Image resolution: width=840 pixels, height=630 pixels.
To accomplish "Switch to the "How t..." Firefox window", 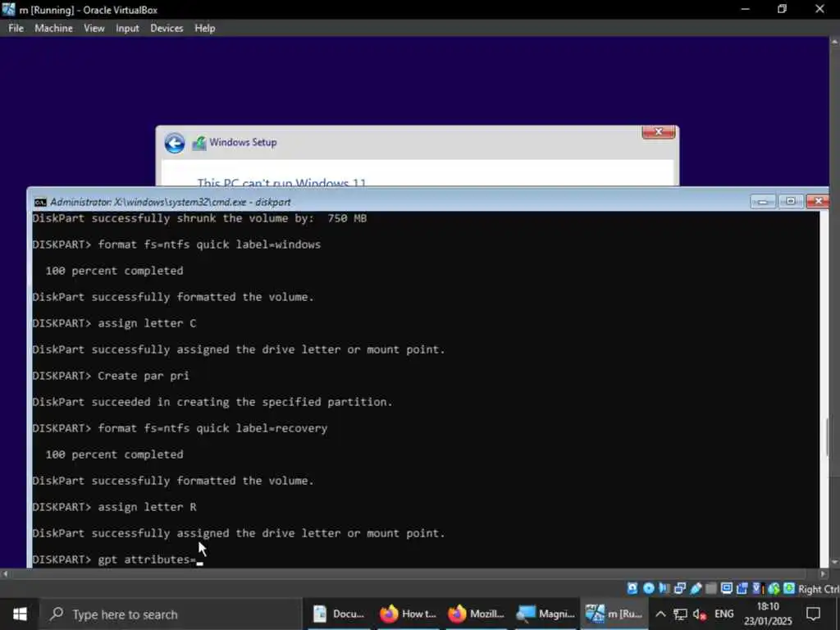I will [409, 614].
